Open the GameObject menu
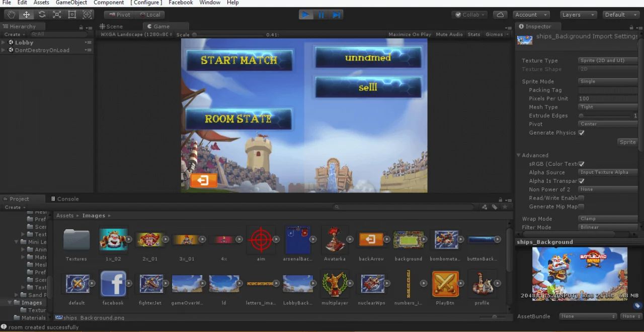The image size is (644, 332). click(x=71, y=3)
